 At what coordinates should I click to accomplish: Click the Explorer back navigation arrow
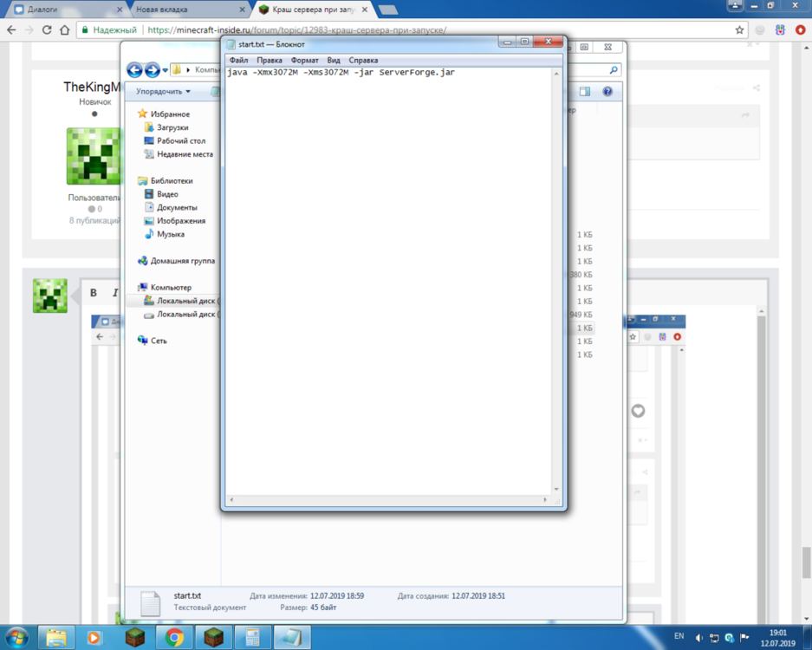click(x=134, y=70)
